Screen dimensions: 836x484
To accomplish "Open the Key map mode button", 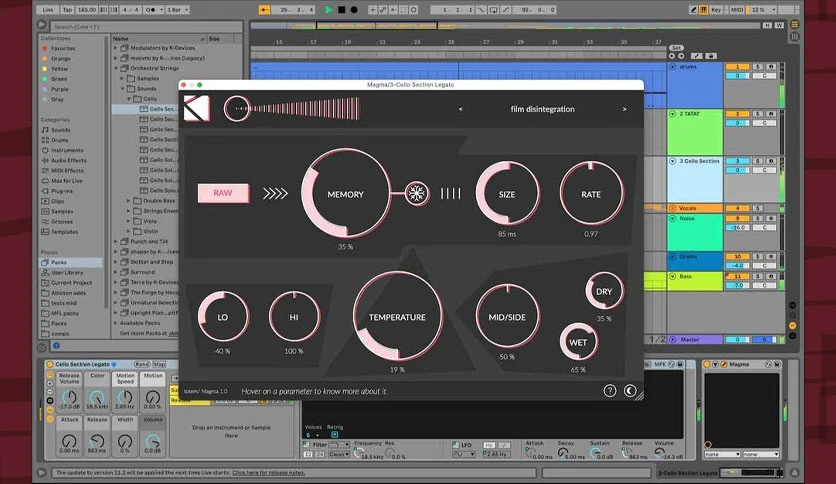I will pyautogui.click(x=716, y=10).
